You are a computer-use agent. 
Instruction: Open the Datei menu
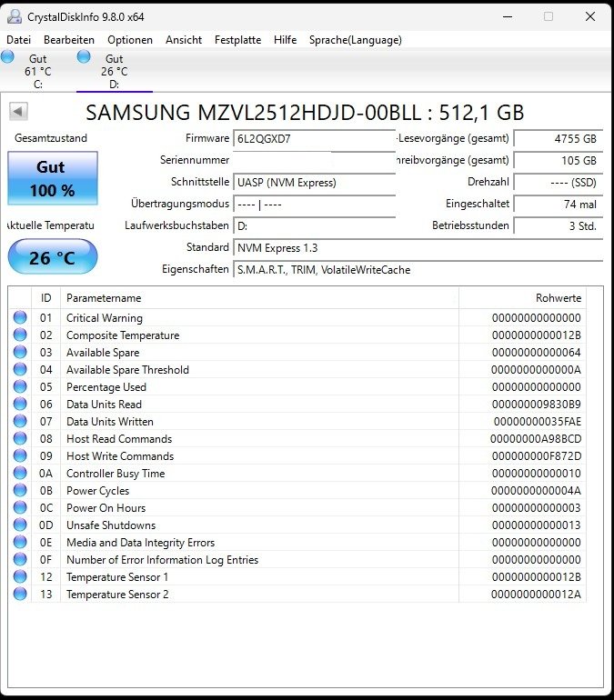[x=19, y=40]
